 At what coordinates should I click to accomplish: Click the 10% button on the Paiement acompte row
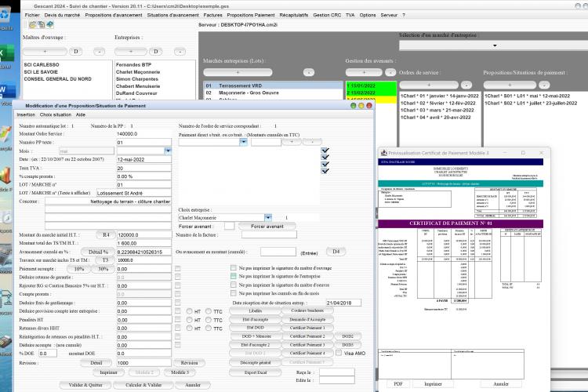pyautogui.click(x=78, y=269)
